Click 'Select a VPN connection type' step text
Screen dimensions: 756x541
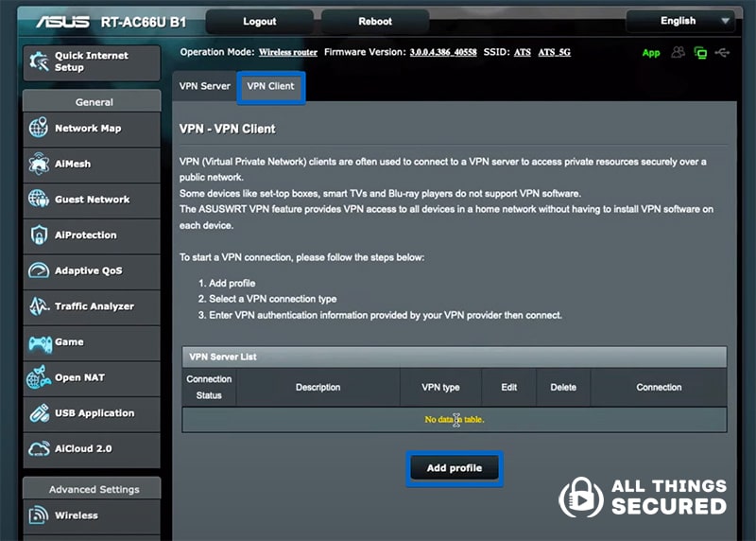pyautogui.click(x=273, y=299)
